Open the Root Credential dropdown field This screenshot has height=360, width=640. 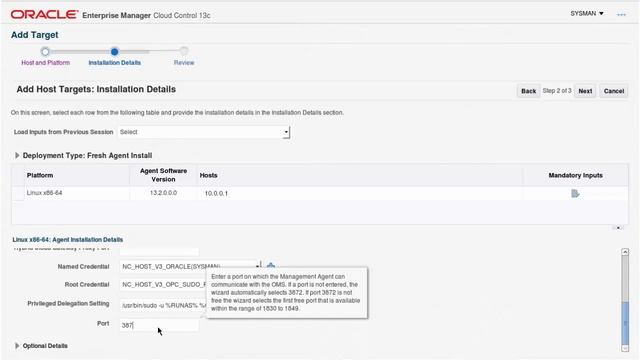pos(163,284)
